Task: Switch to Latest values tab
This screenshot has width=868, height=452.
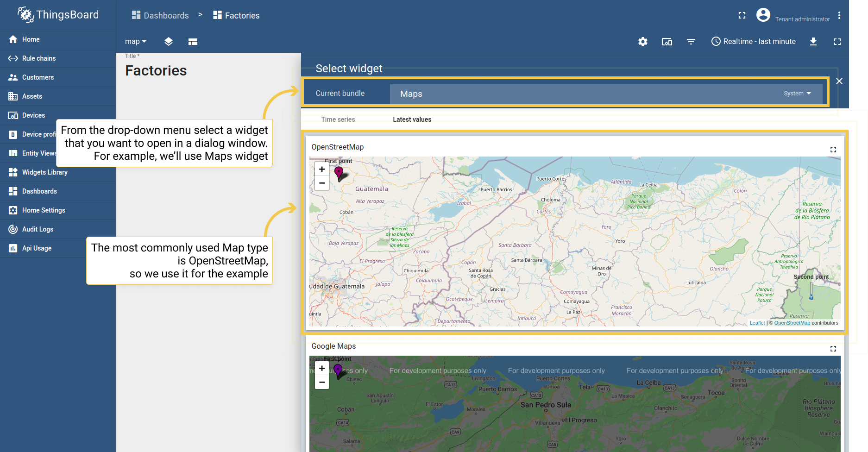Action: tap(412, 119)
